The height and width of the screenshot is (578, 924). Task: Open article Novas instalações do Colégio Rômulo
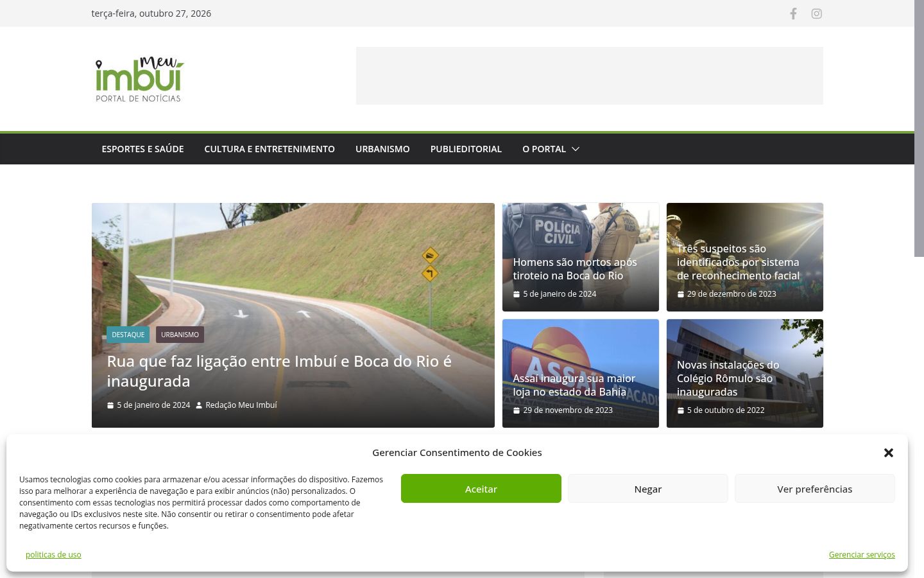728,378
